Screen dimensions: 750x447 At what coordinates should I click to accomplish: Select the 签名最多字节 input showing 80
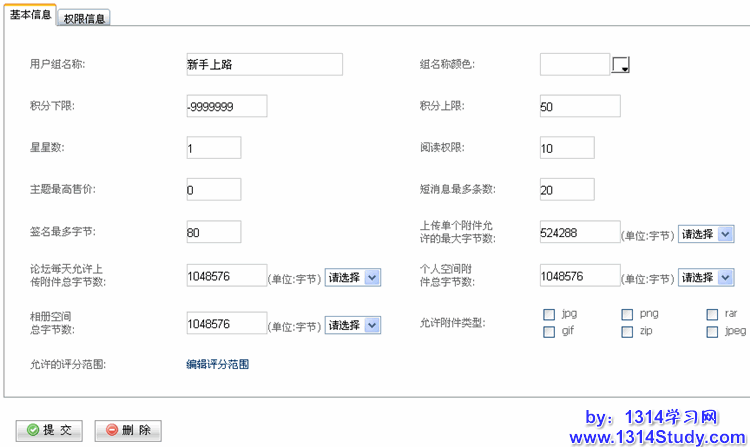pos(213,232)
